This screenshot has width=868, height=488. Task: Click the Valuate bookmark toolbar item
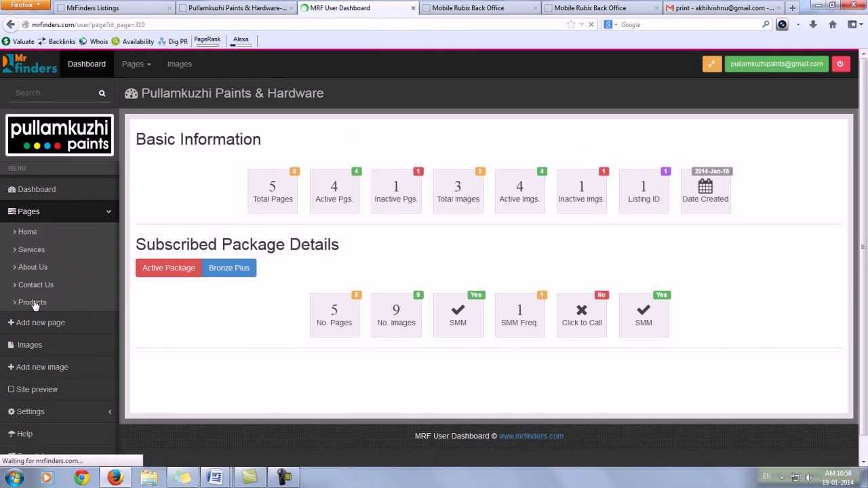18,41
